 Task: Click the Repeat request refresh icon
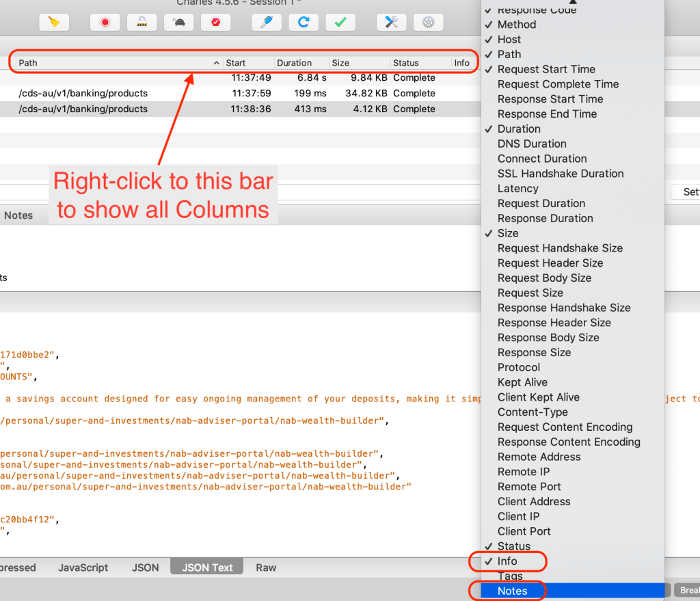(304, 22)
